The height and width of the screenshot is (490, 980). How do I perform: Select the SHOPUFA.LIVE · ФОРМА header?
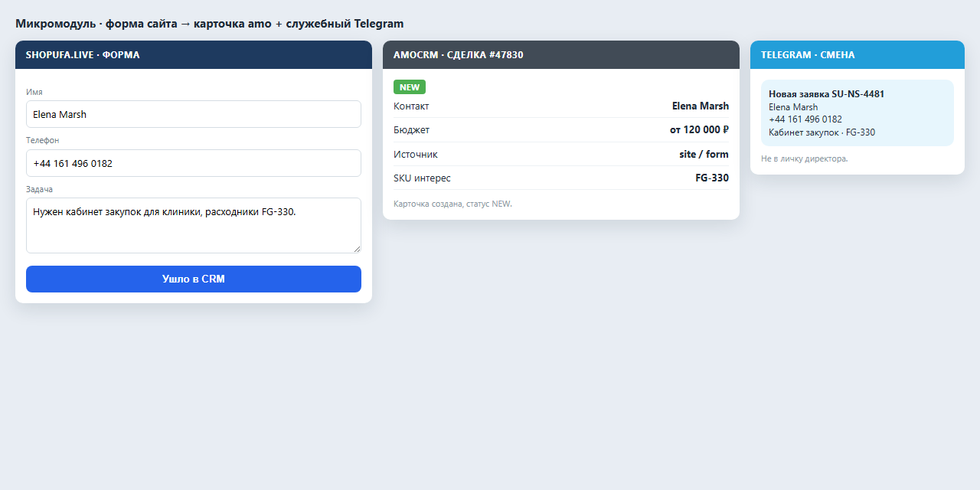click(x=194, y=55)
